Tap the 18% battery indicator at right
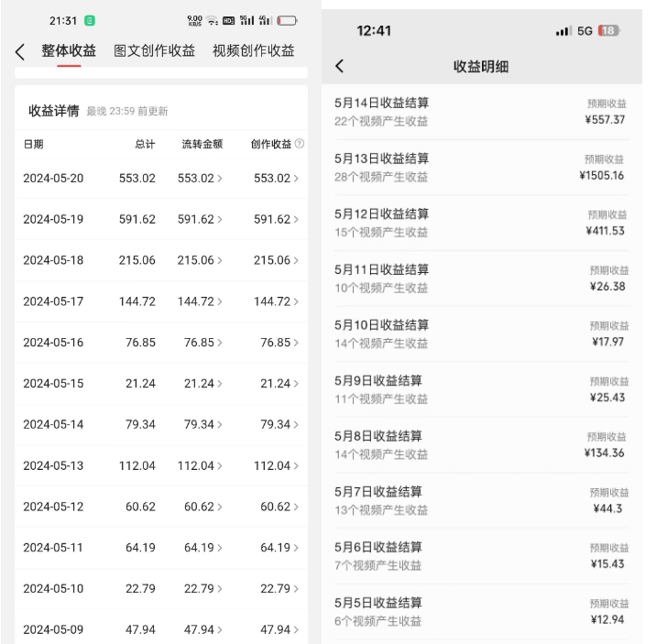 (x=609, y=31)
